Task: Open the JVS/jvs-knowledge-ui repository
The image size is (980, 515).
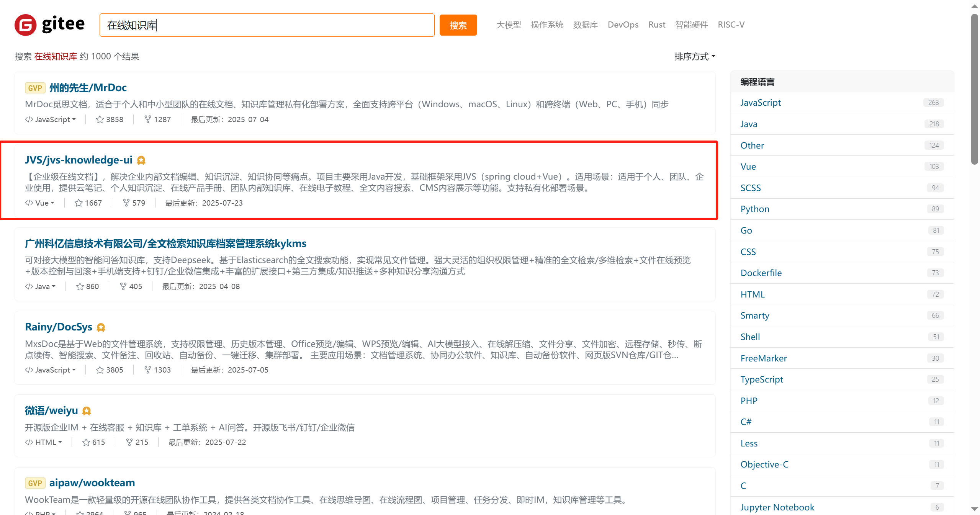Action: point(79,160)
